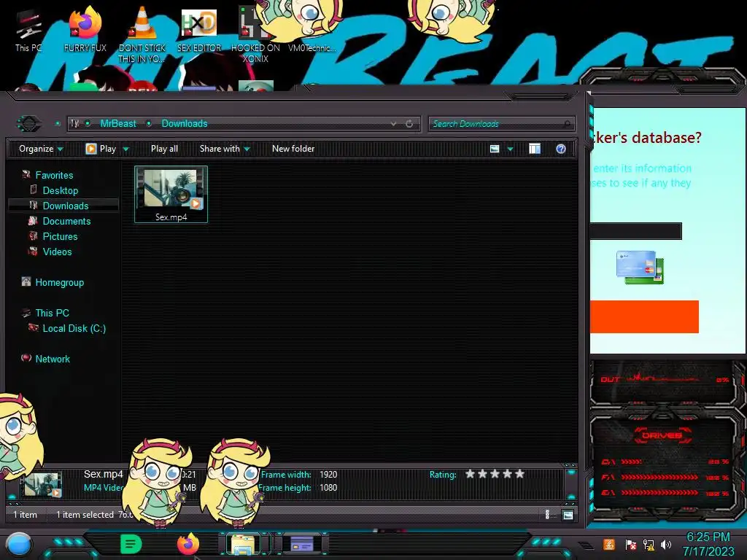Click the credit card image in right window
Screen dimensions: 747x560
tap(640, 267)
